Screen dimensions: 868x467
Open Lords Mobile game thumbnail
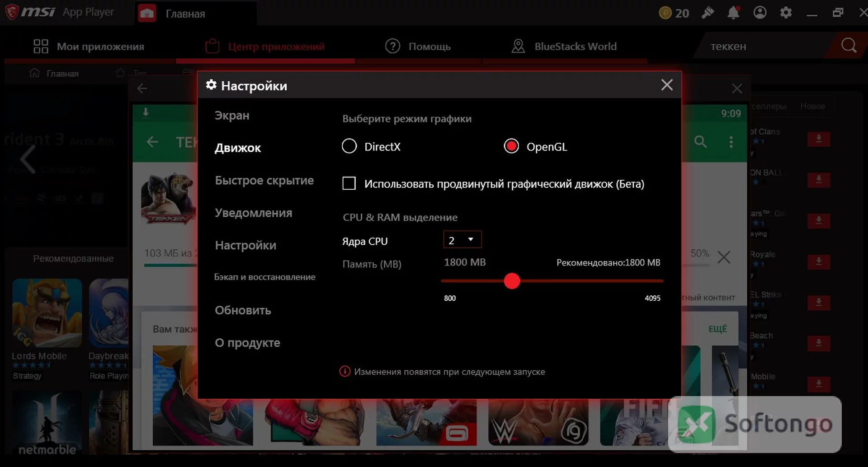[x=47, y=313]
